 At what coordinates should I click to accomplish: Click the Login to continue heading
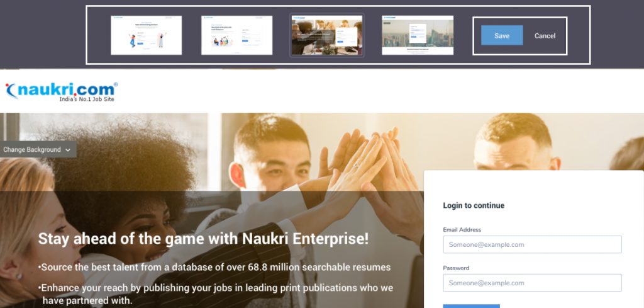pyautogui.click(x=473, y=205)
